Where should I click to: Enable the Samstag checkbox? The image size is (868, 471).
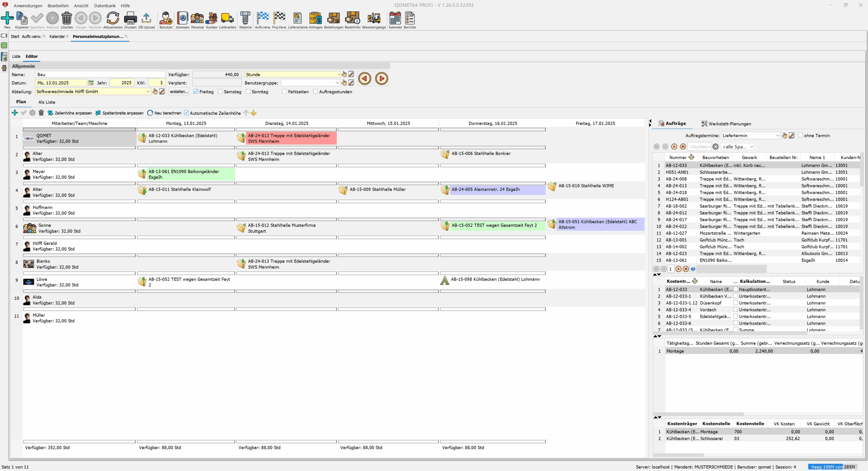tap(220, 91)
